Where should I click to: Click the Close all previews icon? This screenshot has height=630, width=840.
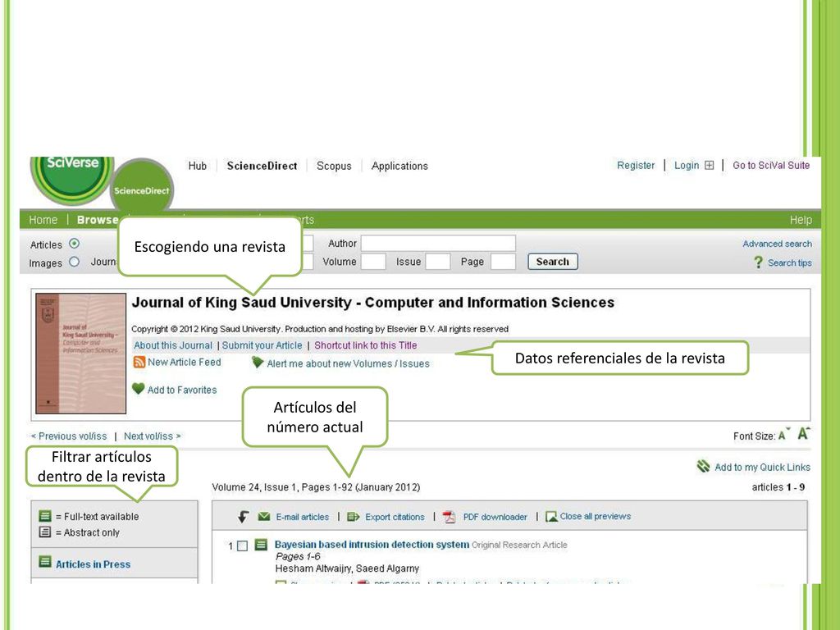[551, 517]
